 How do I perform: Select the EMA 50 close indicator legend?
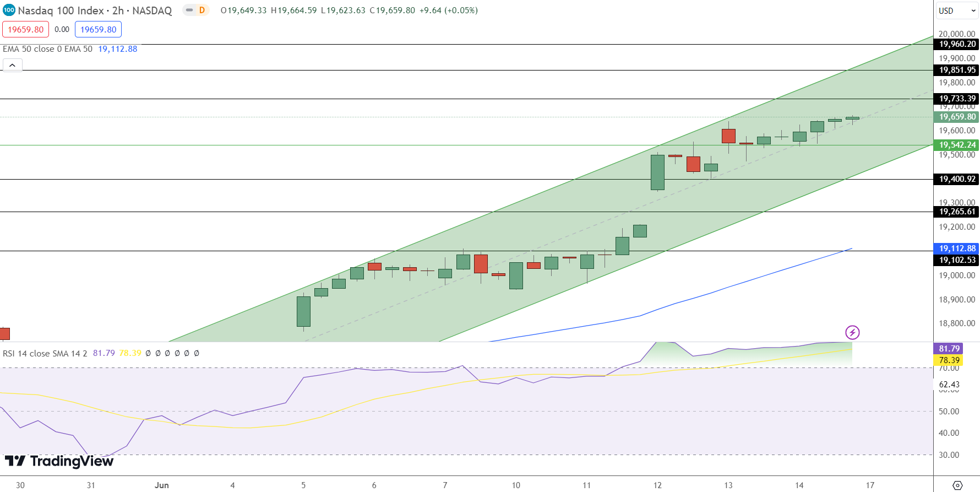click(x=47, y=49)
